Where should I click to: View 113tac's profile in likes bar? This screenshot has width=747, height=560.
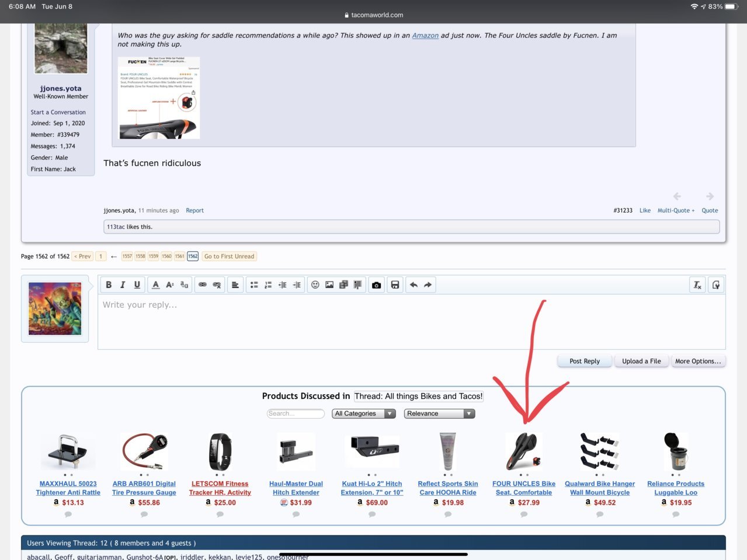click(x=116, y=227)
